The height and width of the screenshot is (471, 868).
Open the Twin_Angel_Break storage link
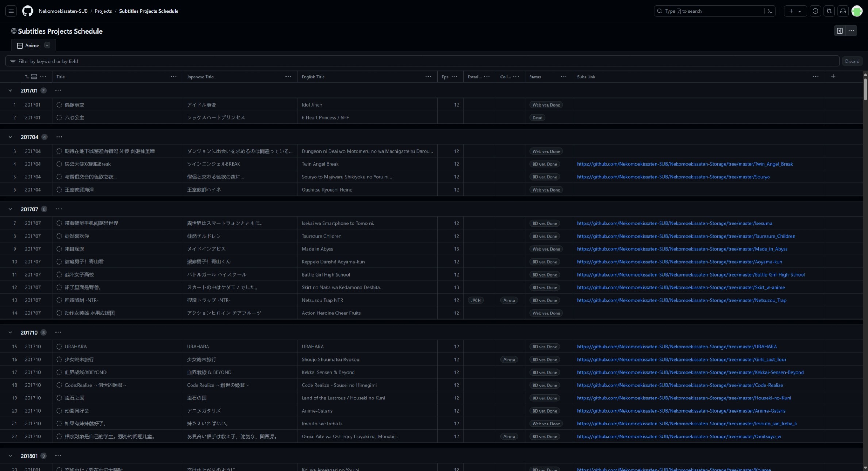coord(685,164)
